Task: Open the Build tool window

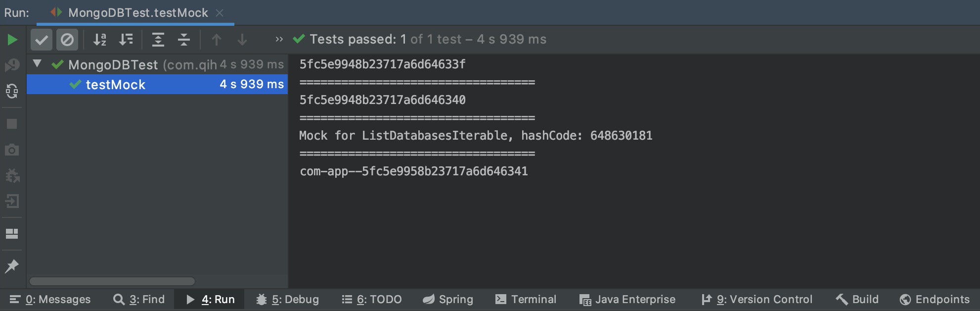Action: tap(857, 299)
